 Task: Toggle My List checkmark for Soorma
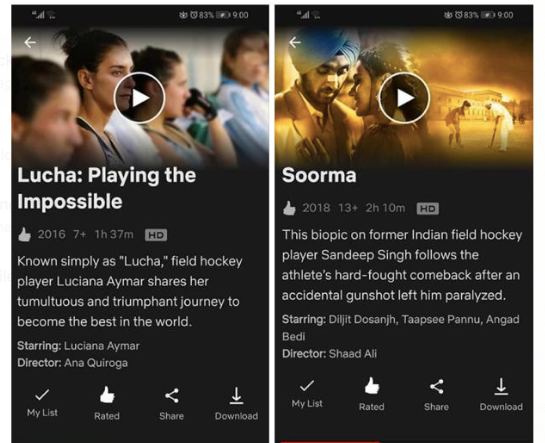tap(307, 393)
